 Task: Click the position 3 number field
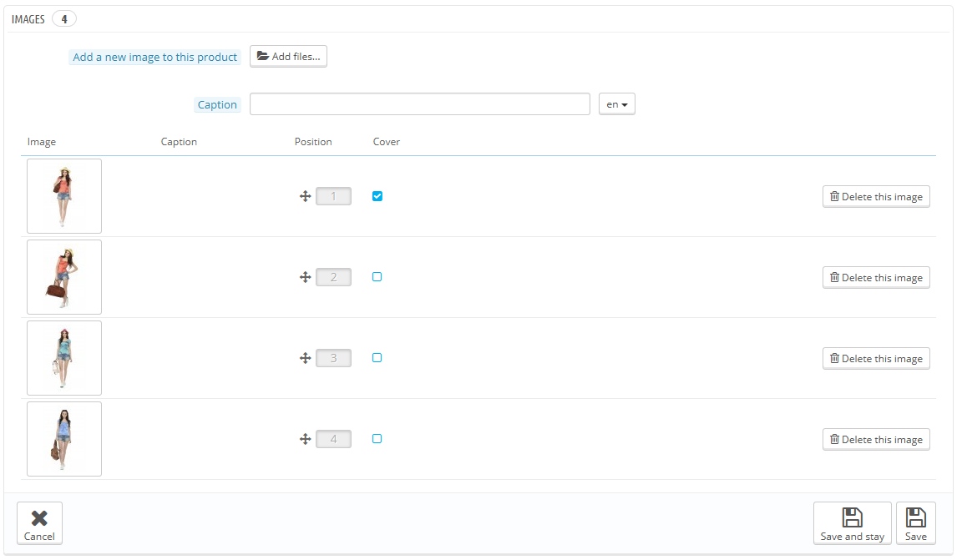[x=334, y=358]
